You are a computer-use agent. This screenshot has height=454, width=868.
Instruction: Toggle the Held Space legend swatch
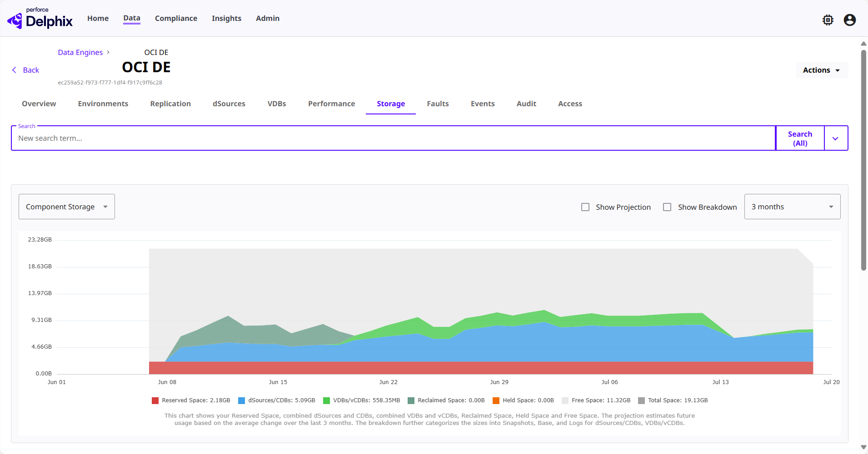(x=496, y=400)
